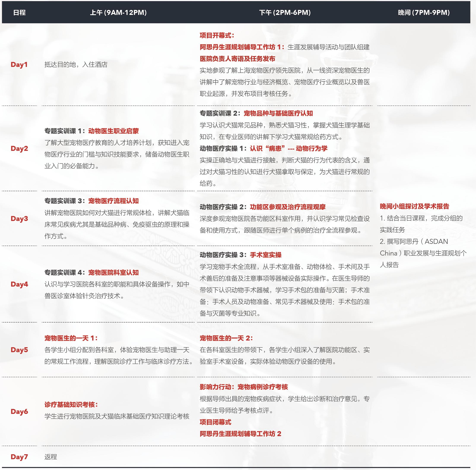
Task: Click the text 抵达目的地，入住酒店
Action: coord(76,65)
